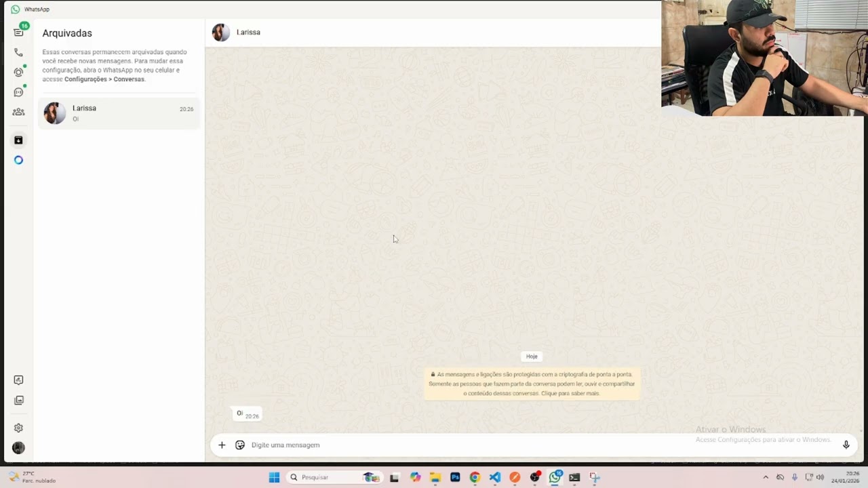868x488 pixels.
Task: Open the orange app icon in taskbar
Action: [515, 477]
